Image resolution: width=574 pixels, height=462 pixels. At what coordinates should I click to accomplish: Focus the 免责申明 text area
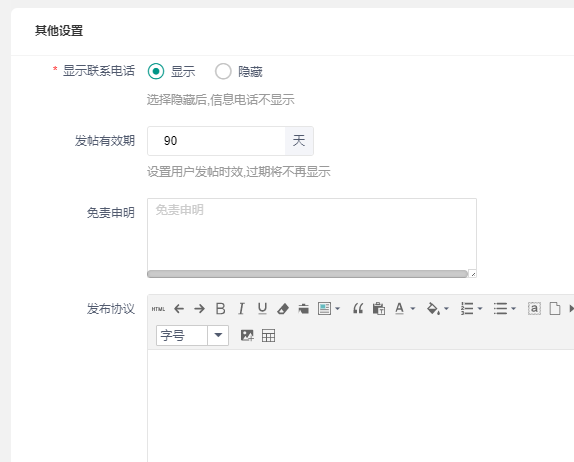click(312, 234)
